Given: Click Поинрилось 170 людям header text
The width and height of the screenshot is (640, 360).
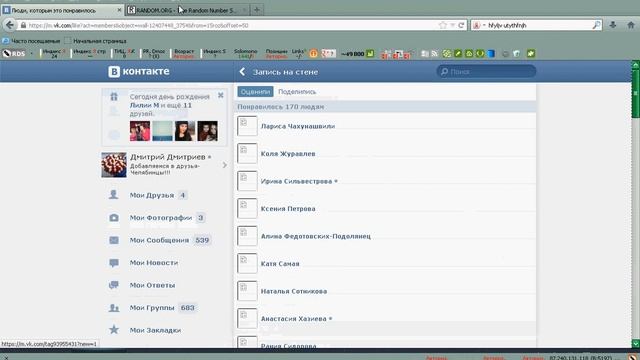Looking at the screenshot, I should point(281,107).
